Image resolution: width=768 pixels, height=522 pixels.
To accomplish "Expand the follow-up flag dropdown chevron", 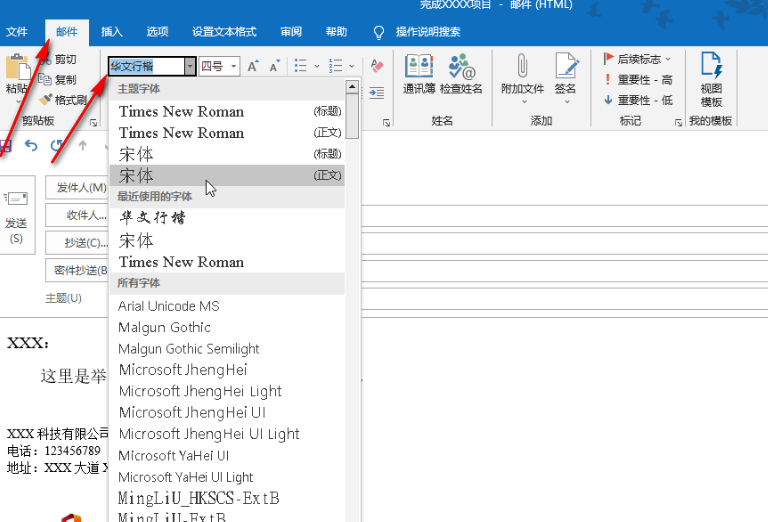I will click(x=668, y=59).
